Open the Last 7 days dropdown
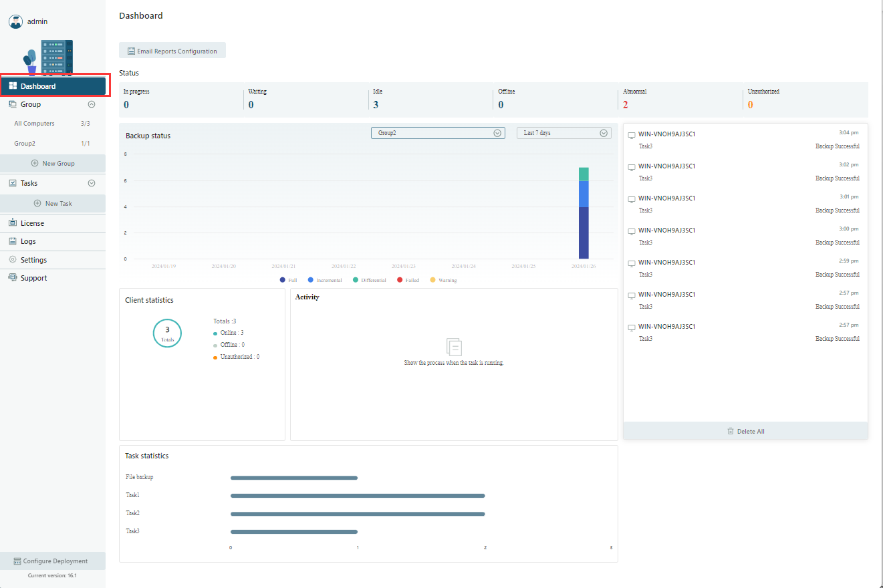Image resolution: width=883 pixels, height=588 pixels. click(x=563, y=133)
